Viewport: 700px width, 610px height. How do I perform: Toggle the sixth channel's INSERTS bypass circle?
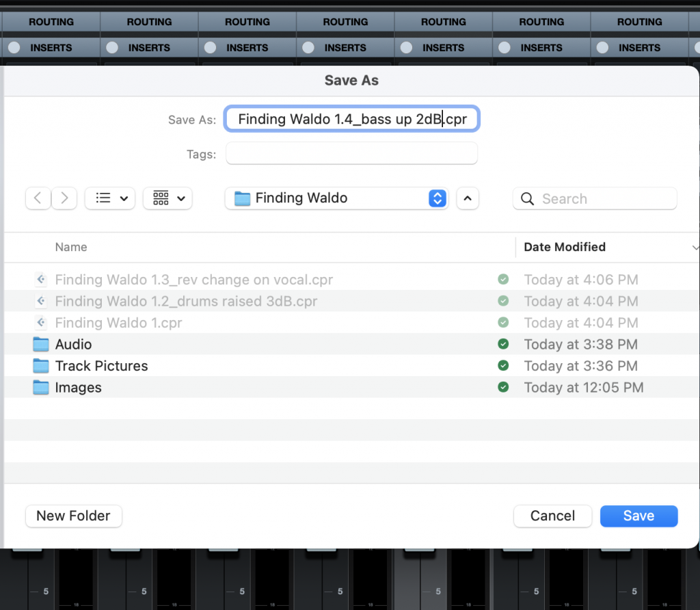point(504,48)
